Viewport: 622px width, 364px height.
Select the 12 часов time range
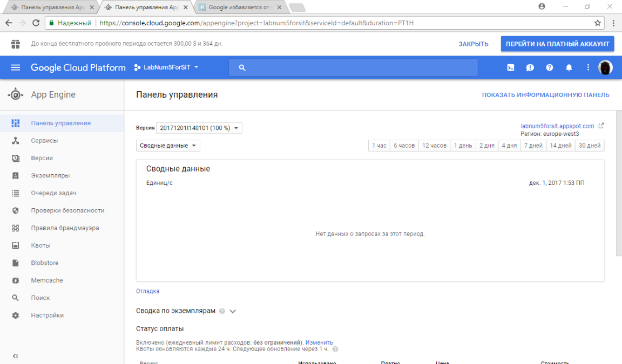[434, 146]
